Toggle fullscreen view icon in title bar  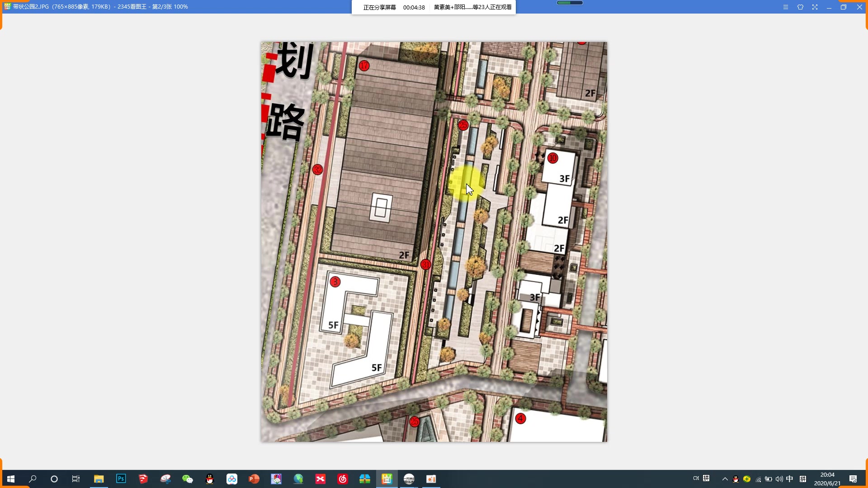click(815, 7)
